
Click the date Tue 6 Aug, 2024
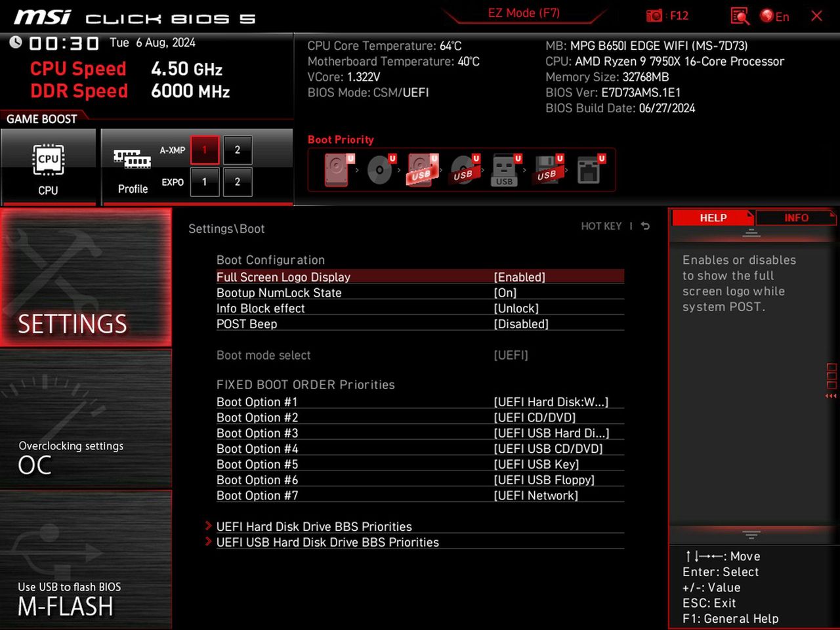click(152, 43)
